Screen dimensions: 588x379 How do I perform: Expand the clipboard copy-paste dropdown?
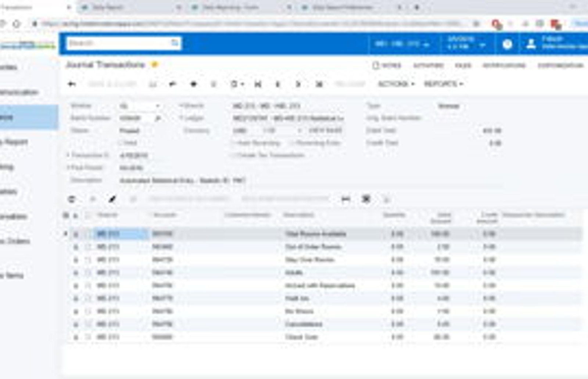pyautogui.click(x=237, y=84)
